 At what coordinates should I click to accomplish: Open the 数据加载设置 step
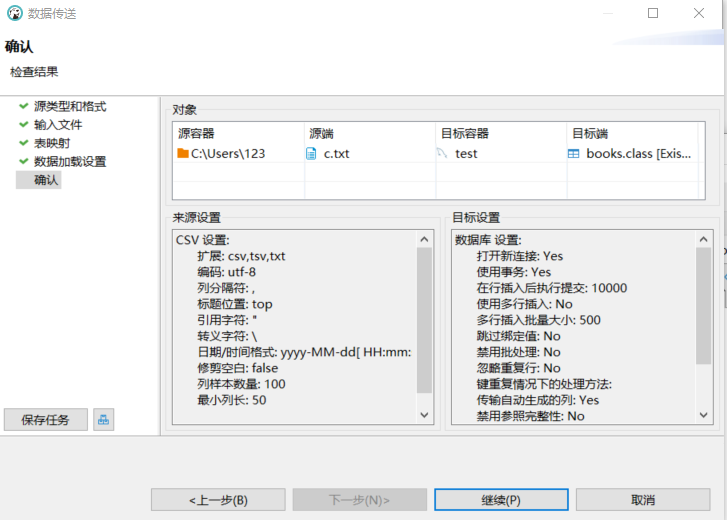click(70, 161)
